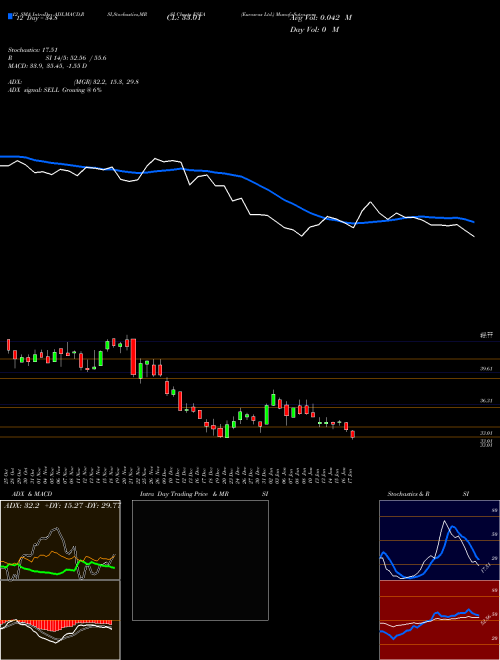Click the 39.61 price axis label

tap(486, 369)
